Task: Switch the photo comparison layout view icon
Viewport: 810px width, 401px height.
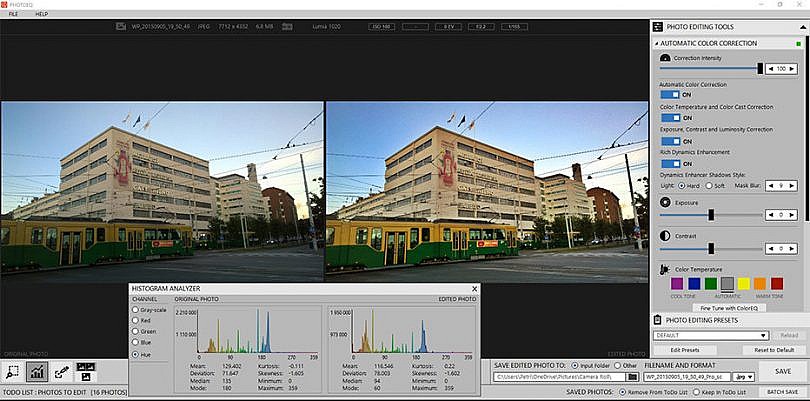Action: tap(86, 372)
